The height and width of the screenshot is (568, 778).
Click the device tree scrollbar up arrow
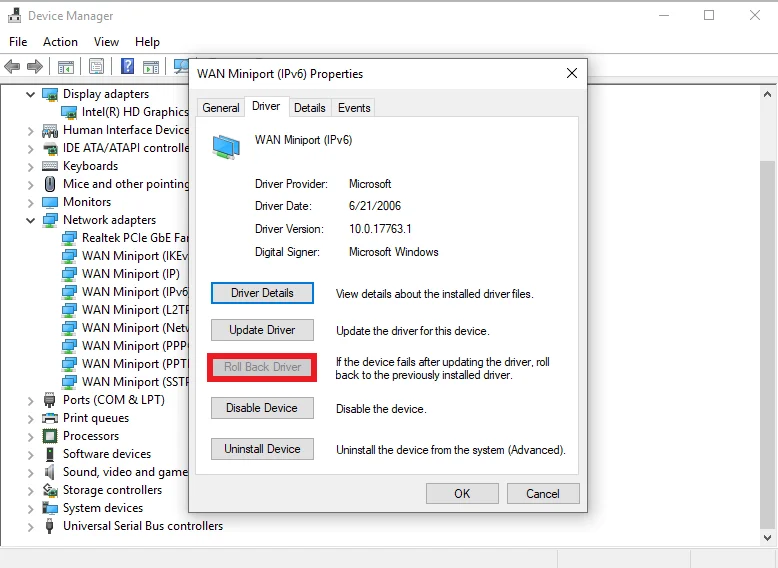click(x=767, y=94)
